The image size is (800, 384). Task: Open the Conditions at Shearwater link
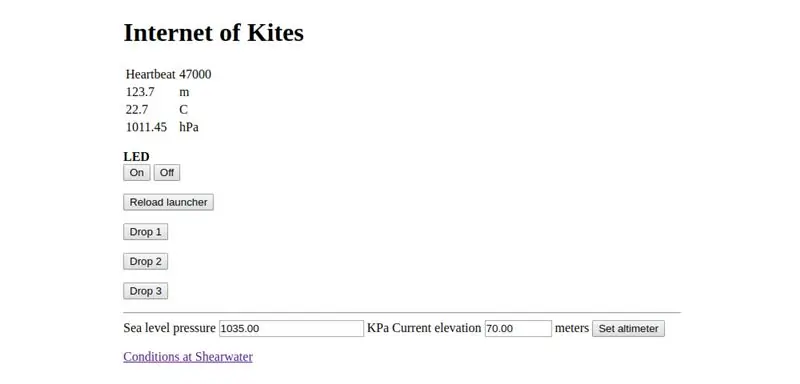tap(188, 356)
